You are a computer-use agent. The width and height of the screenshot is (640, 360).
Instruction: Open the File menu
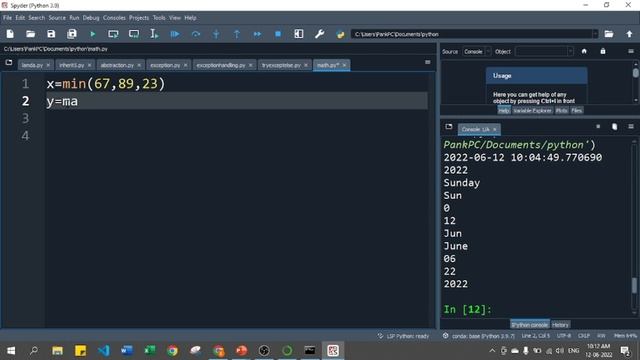point(7,18)
